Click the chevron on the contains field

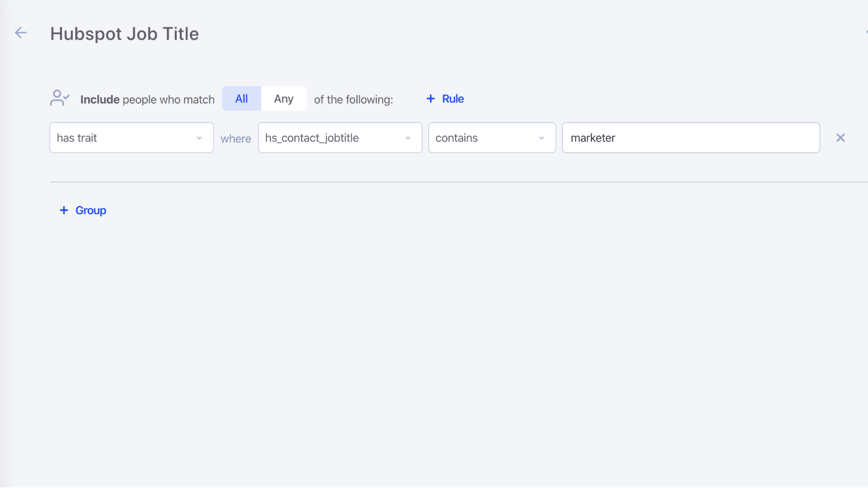pyautogui.click(x=541, y=138)
